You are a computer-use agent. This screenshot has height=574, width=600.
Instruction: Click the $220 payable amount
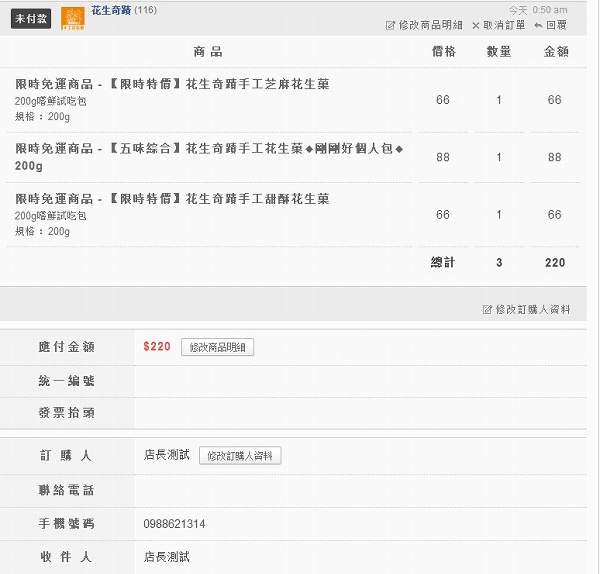point(157,347)
